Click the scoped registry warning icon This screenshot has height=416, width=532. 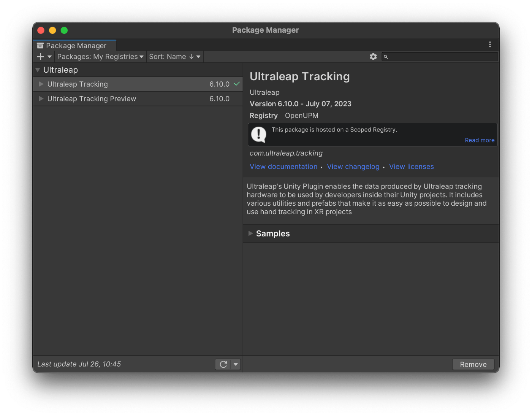click(259, 135)
